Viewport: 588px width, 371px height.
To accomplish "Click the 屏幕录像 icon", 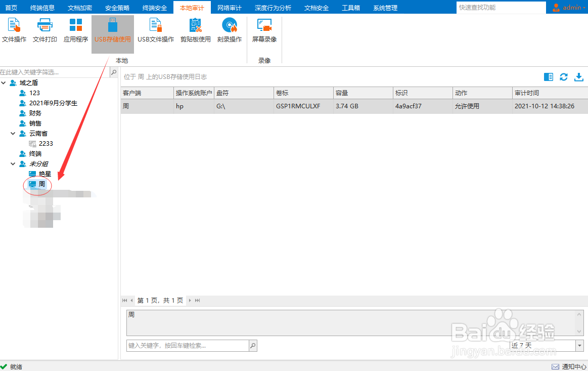I will coord(264,29).
